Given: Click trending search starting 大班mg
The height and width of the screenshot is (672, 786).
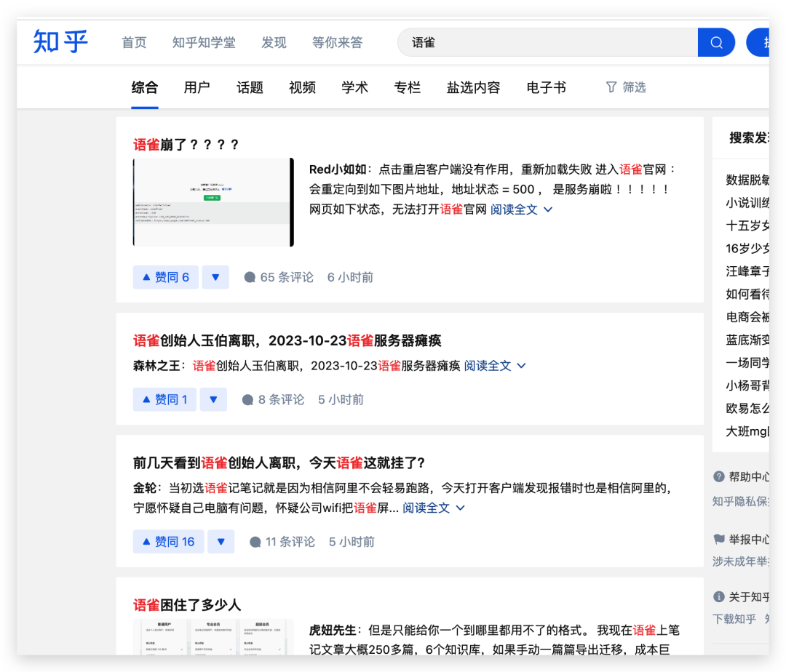Looking at the screenshot, I should 747,431.
